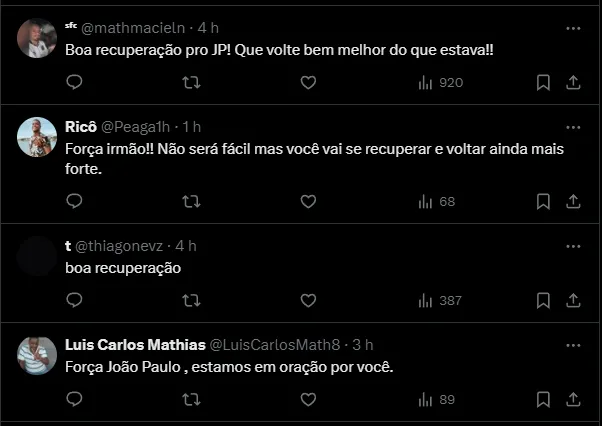Reply to @mathmacieln's tweet

(x=74, y=82)
